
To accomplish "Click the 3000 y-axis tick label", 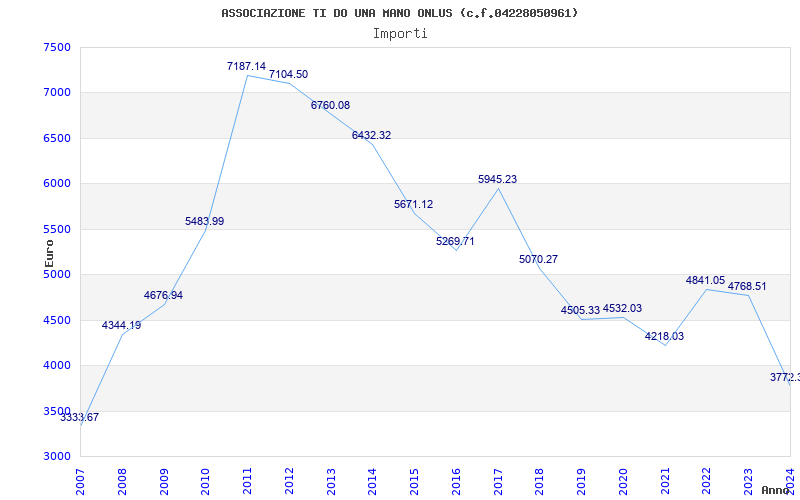I will coord(55,457).
